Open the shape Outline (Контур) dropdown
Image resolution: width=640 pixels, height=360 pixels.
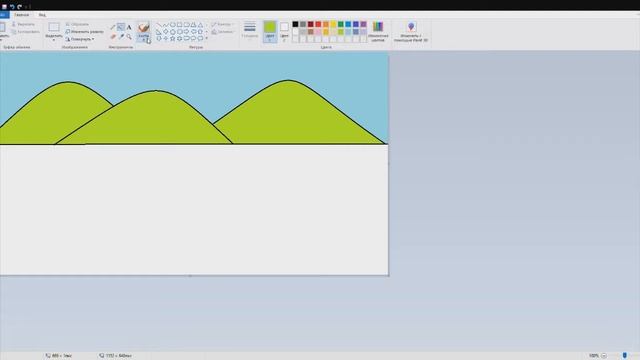click(x=222, y=24)
